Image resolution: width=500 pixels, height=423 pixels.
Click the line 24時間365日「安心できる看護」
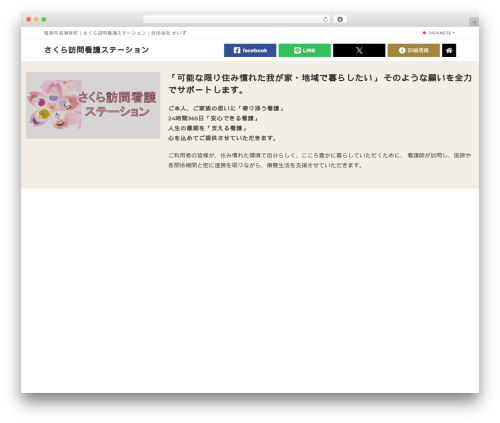pos(213,118)
